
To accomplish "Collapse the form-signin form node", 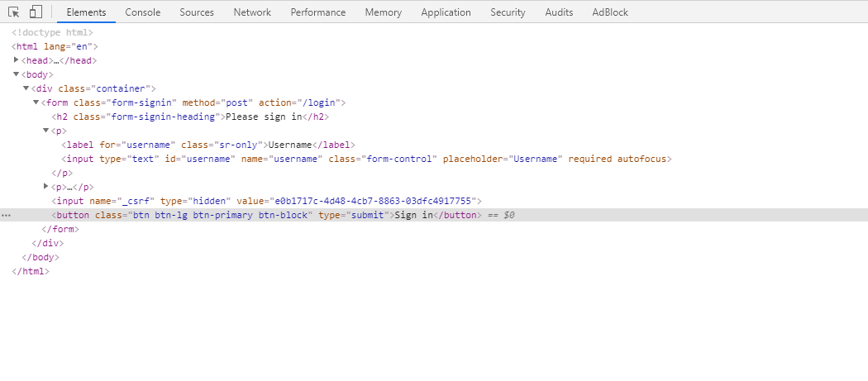I will [36, 102].
